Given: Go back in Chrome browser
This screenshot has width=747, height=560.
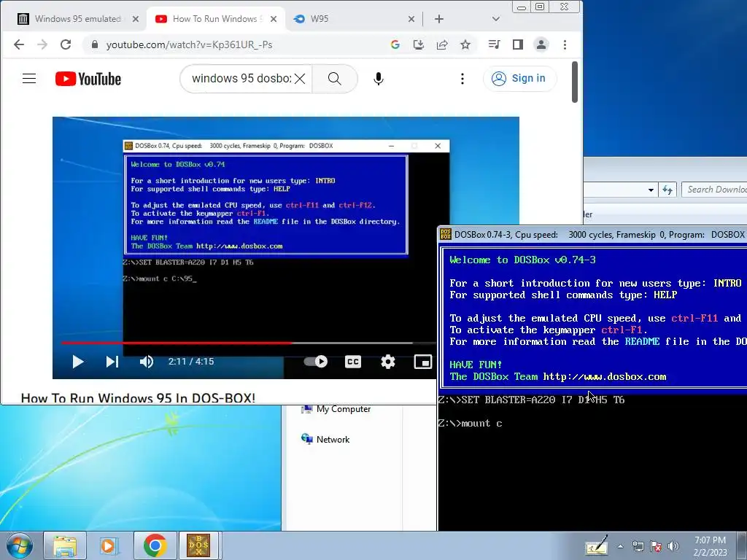Looking at the screenshot, I should tap(18, 44).
